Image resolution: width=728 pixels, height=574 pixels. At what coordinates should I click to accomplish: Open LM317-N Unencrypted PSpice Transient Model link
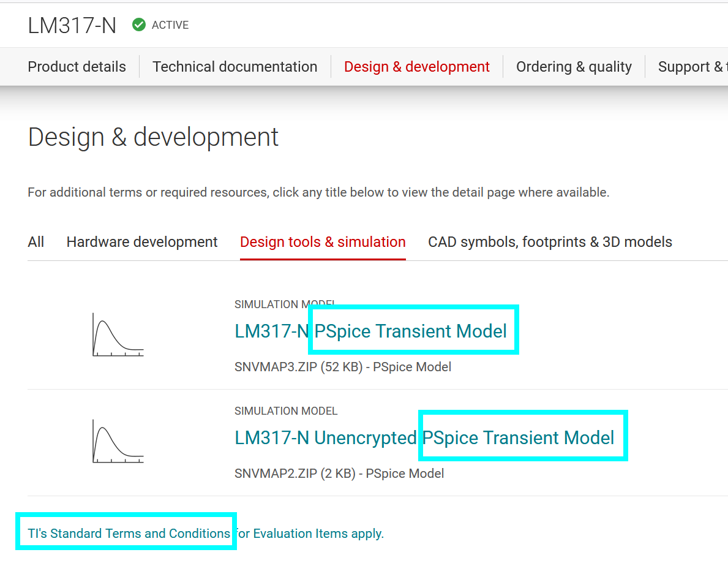(424, 438)
